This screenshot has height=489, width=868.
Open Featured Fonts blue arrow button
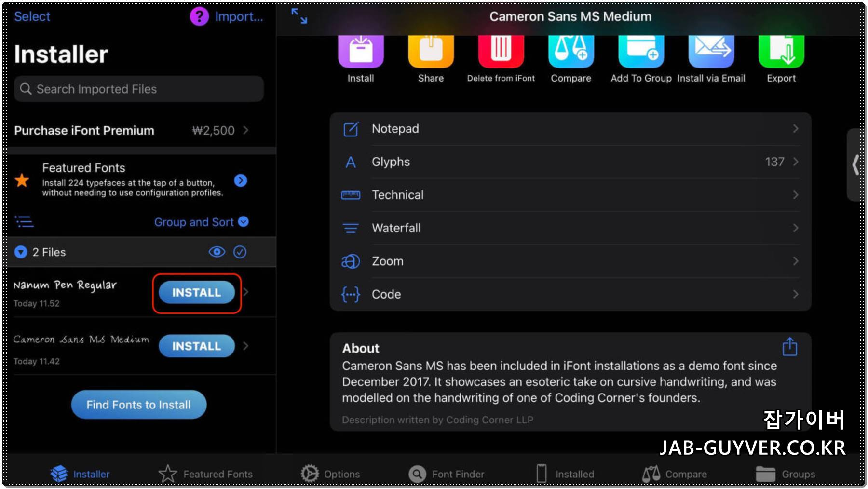point(241,180)
